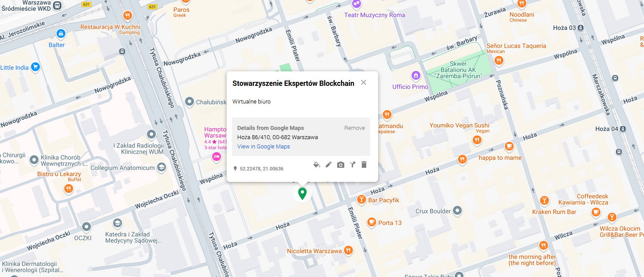Screen dimensions: 644x277
Task: Click the Coffeedesk Kawiarnia café icon
Action: click(596, 212)
